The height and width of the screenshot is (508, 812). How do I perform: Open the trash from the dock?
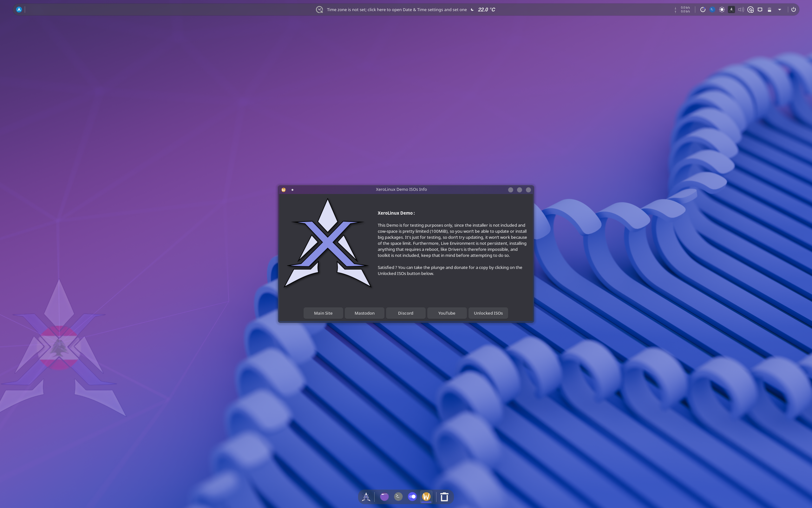point(444,497)
